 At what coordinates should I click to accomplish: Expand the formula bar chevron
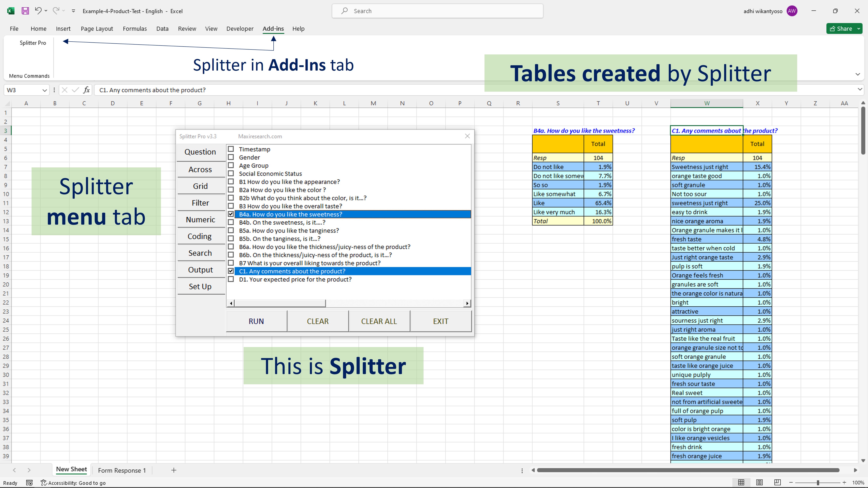click(860, 89)
